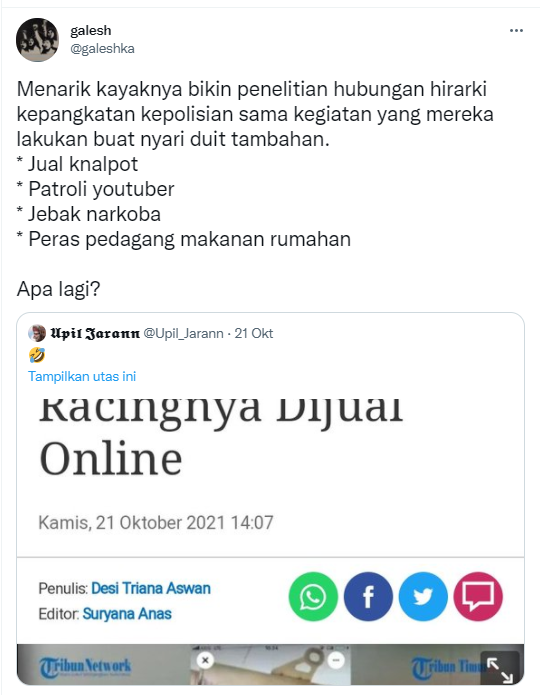Click the pink comment bubble icon
540x695 pixels.
478,596
